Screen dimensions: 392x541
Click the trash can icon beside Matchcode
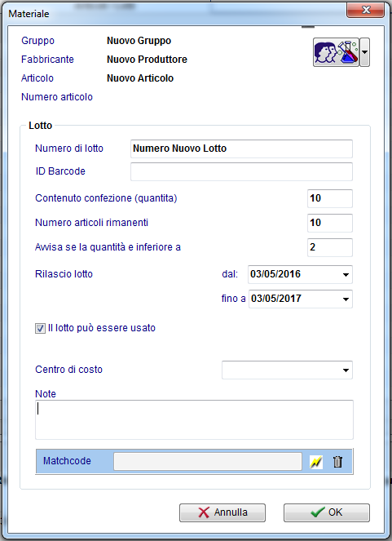[337, 462]
